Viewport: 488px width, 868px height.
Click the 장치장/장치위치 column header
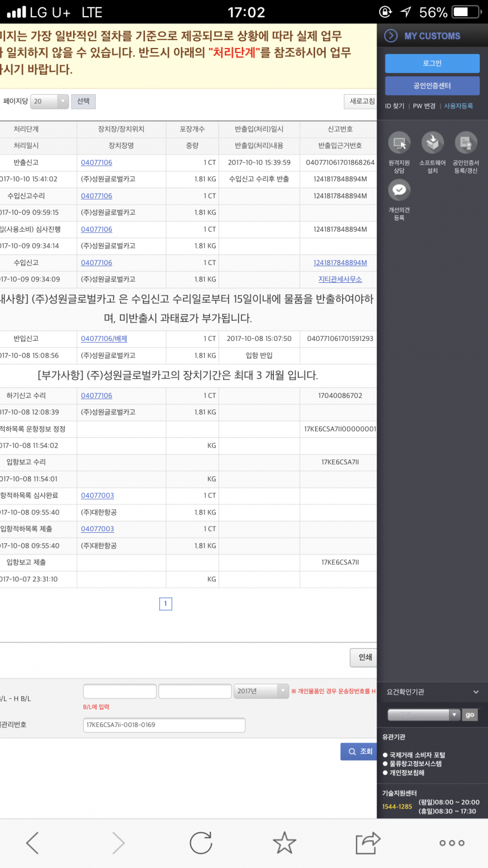click(121, 129)
